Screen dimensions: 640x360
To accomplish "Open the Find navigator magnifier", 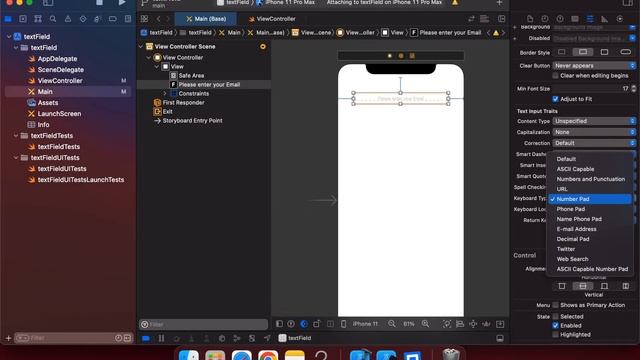I will click(x=53, y=19).
